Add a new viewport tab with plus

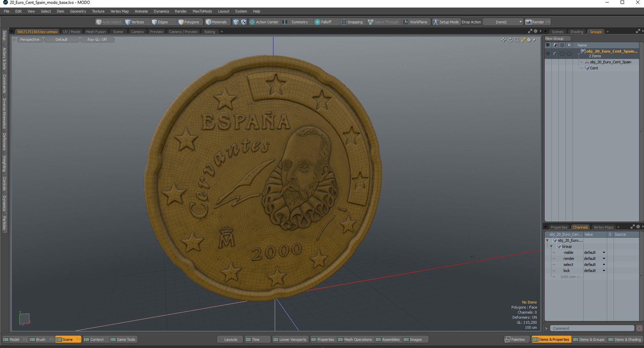click(x=222, y=32)
